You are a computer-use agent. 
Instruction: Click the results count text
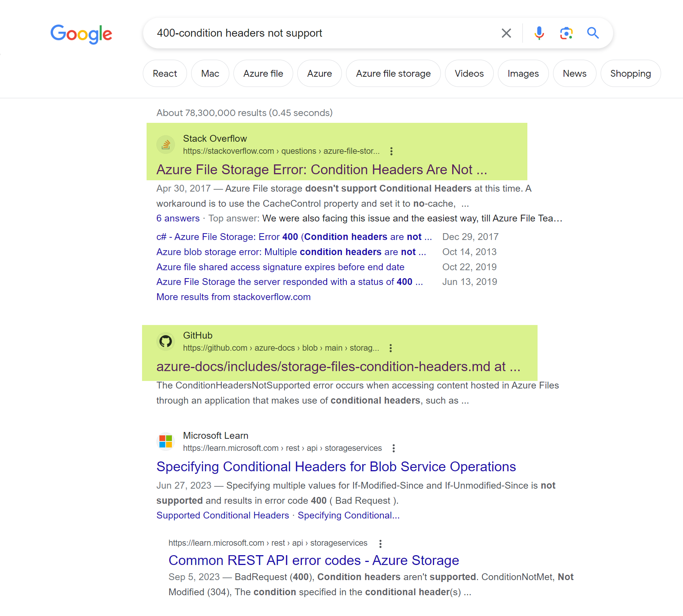244,113
